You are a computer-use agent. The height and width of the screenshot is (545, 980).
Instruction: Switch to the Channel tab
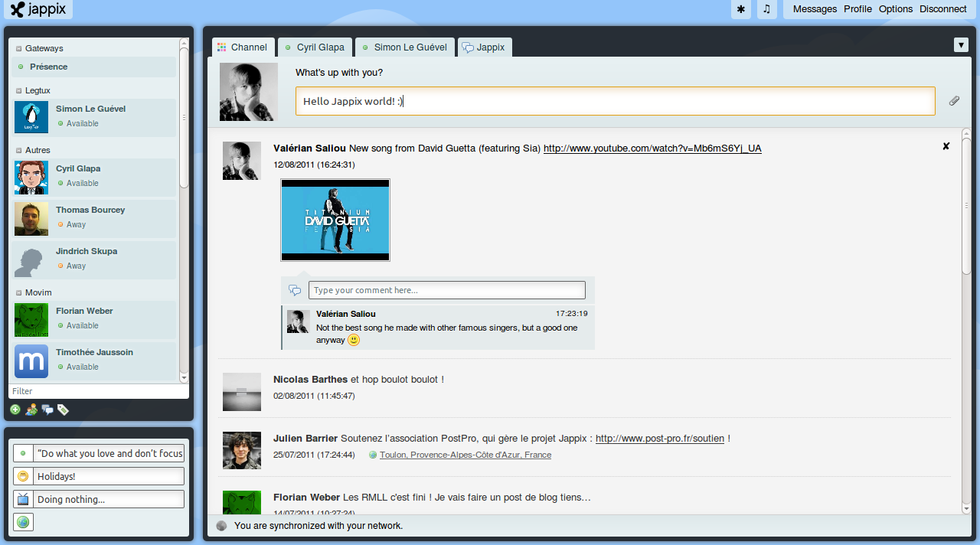pos(243,47)
